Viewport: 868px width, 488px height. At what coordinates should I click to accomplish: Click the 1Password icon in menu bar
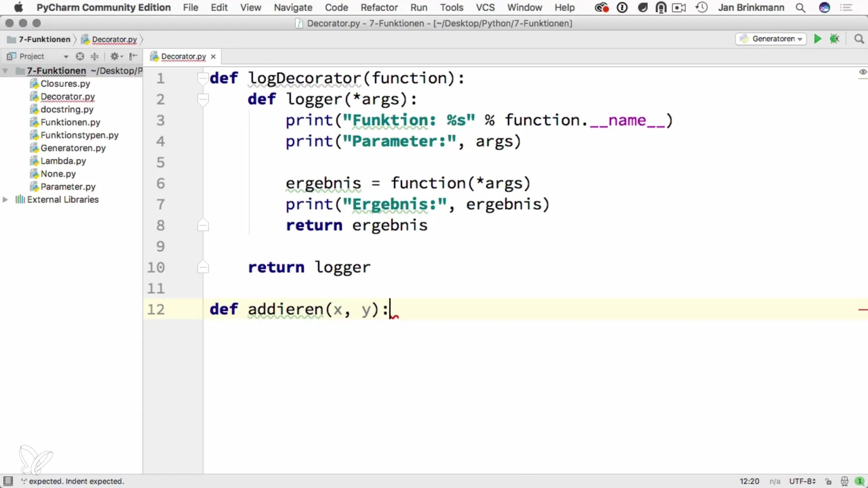(x=622, y=8)
